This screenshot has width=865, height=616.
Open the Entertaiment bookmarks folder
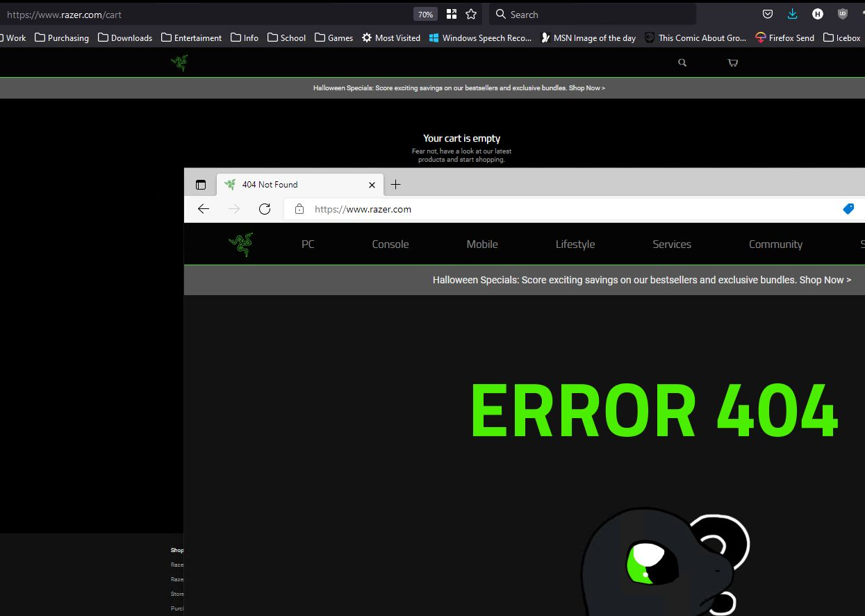coord(191,38)
